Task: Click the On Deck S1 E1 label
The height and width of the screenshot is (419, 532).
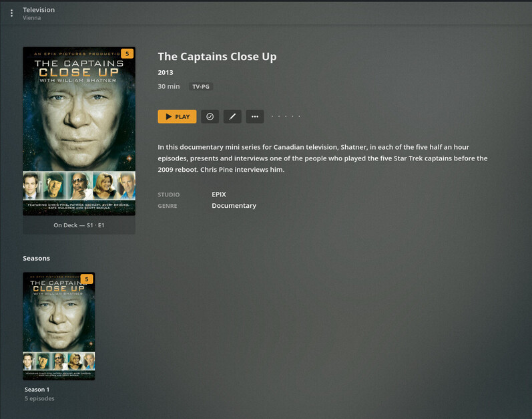Action: tap(79, 225)
